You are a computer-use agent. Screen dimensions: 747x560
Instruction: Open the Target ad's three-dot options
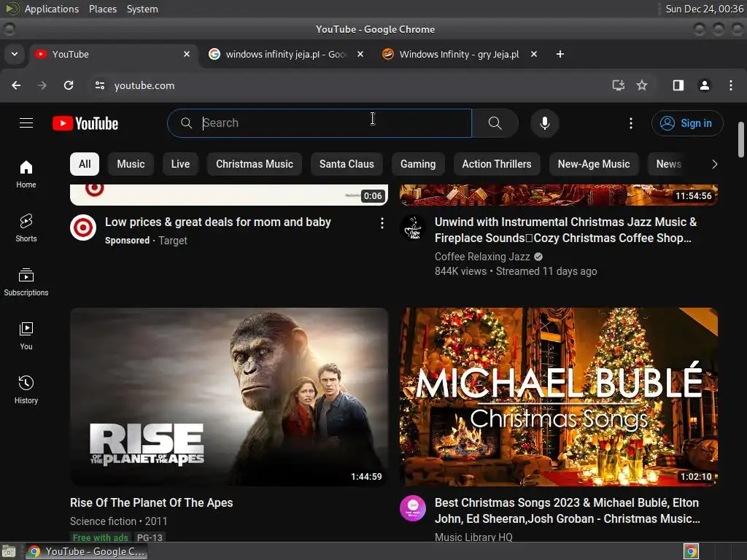click(x=382, y=223)
